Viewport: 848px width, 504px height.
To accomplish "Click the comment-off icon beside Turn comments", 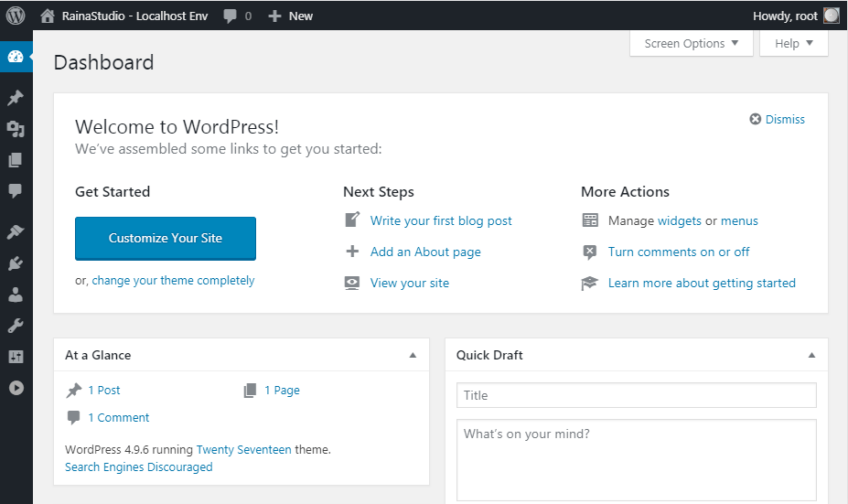I will 590,252.
